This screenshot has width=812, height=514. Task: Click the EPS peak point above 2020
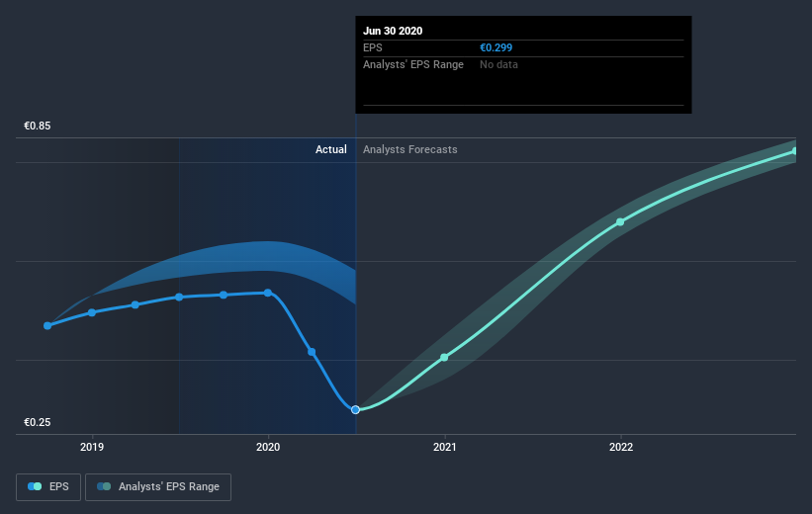click(x=268, y=293)
